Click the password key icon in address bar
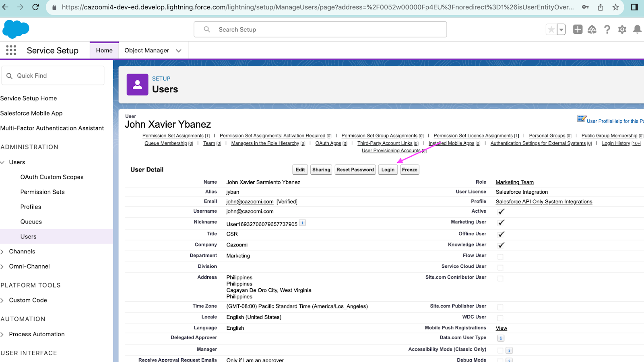The width and height of the screenshot is (644, 362). tap(585, 7)
